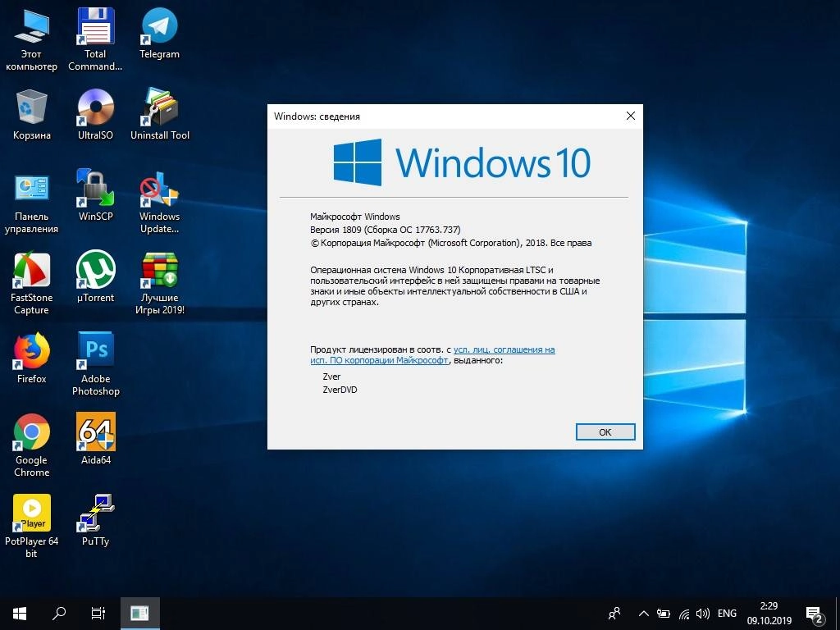Open the Wi-Fi network tray icon
The image size is (840, 630).
click(x=683, y=614)
